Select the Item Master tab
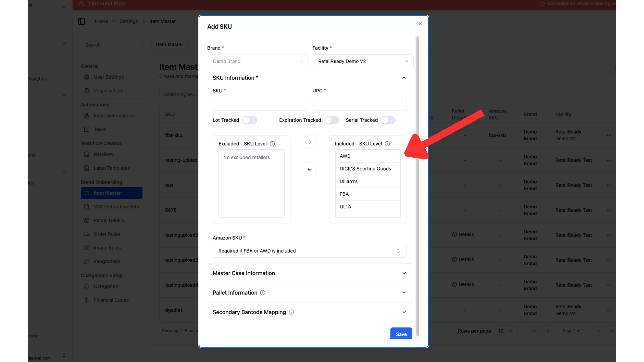Image resolution: width=644 pixels, height=362 pixels. 170,44
